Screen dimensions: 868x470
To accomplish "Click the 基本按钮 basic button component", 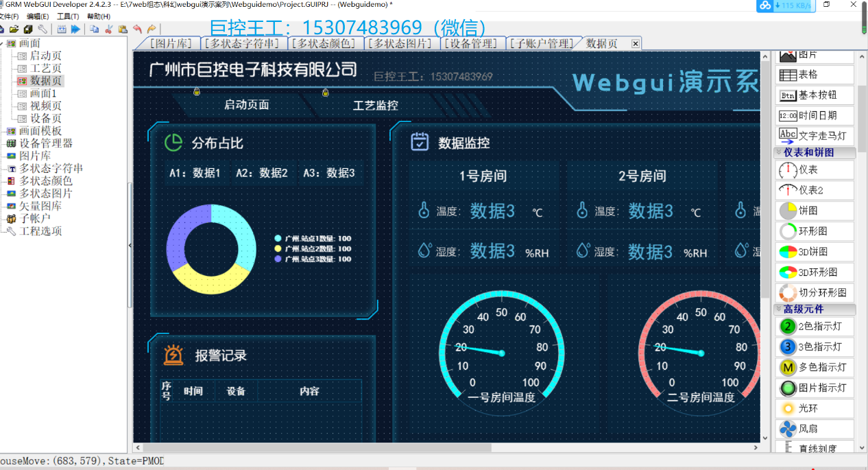I will click(815, 95).
